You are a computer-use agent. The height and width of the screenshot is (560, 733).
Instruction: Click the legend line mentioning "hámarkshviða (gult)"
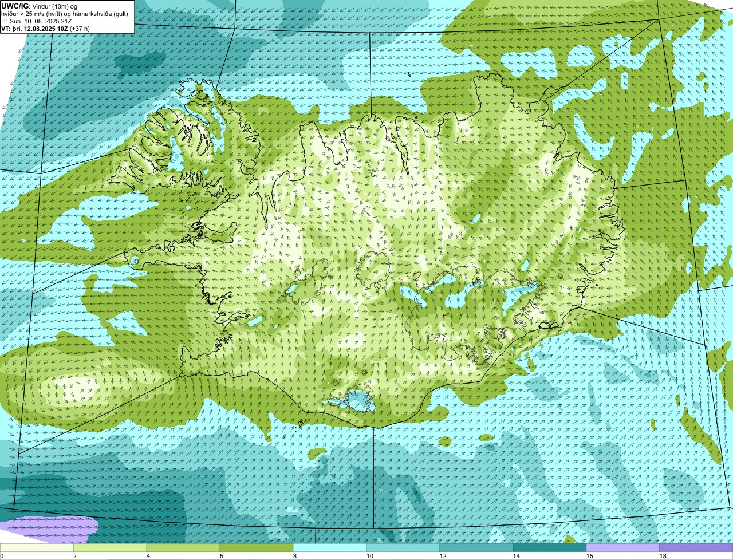pos(65,14)
